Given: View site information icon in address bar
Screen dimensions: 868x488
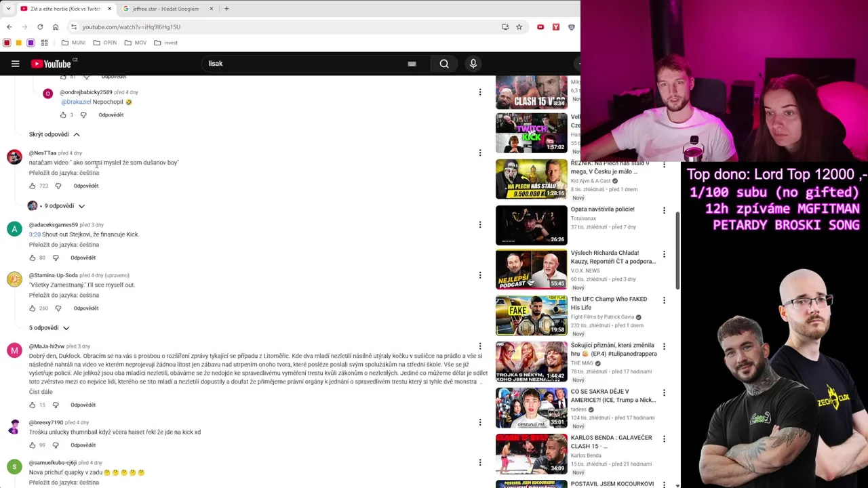Looking at the screenshot, I should point(74,27).
